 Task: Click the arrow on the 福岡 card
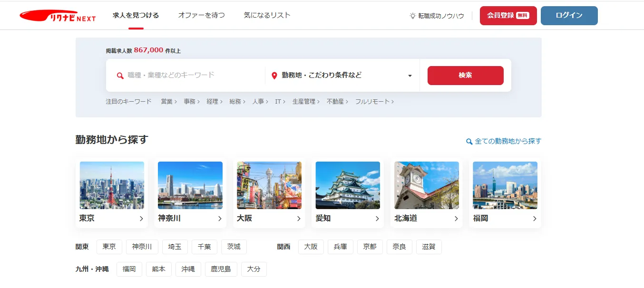(535, 219)
